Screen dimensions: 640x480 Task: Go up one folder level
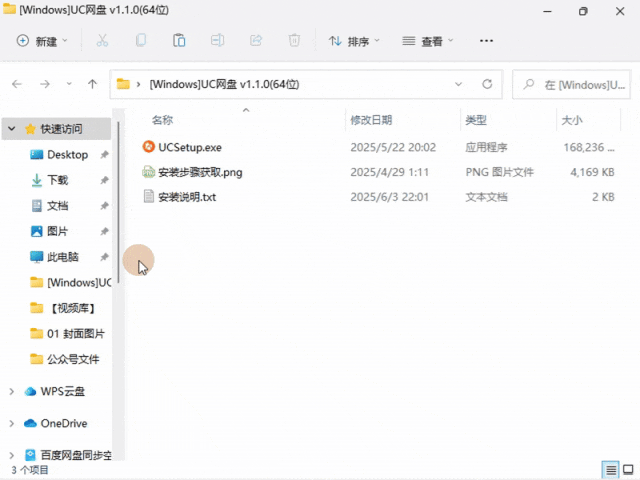click(x=92, y=84)
